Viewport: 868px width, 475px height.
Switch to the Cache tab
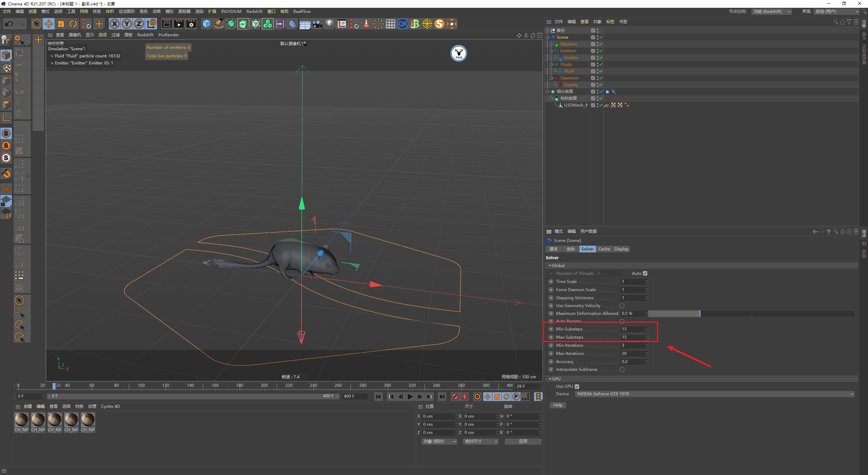click(604, 249)
